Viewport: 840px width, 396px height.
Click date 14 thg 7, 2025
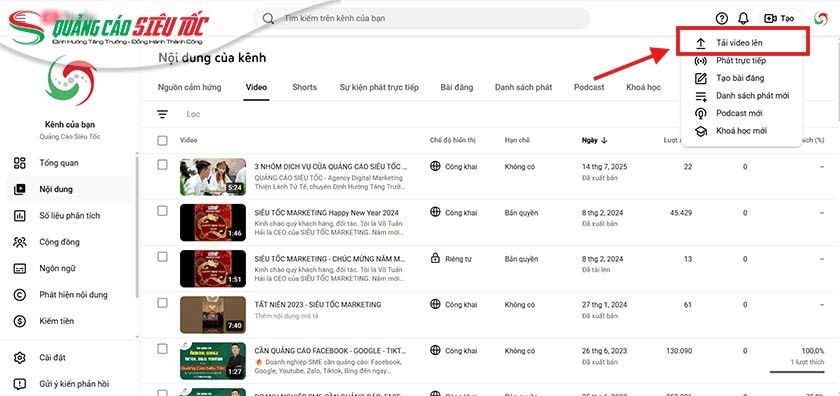[604, 167]
